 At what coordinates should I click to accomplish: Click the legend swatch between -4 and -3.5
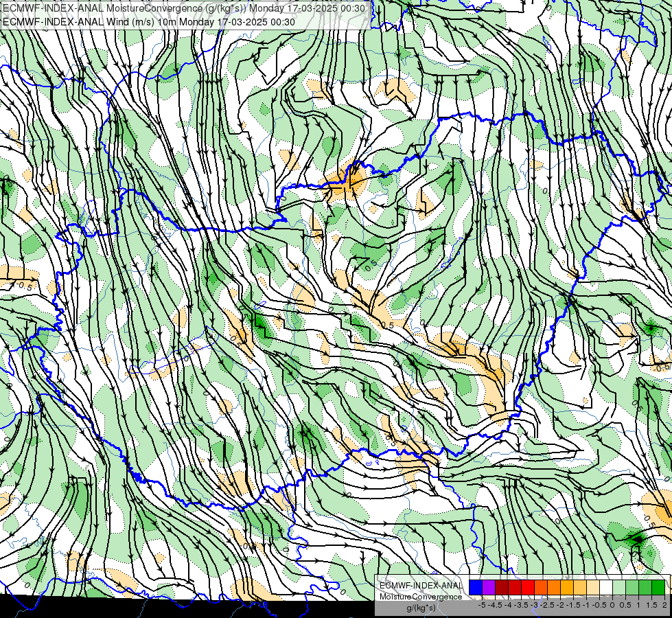515,587
